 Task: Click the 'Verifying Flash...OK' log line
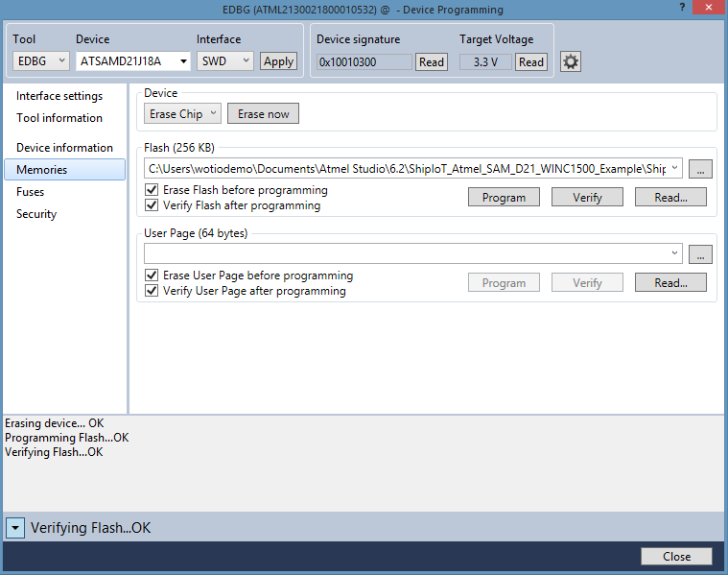tap(54, 452)
